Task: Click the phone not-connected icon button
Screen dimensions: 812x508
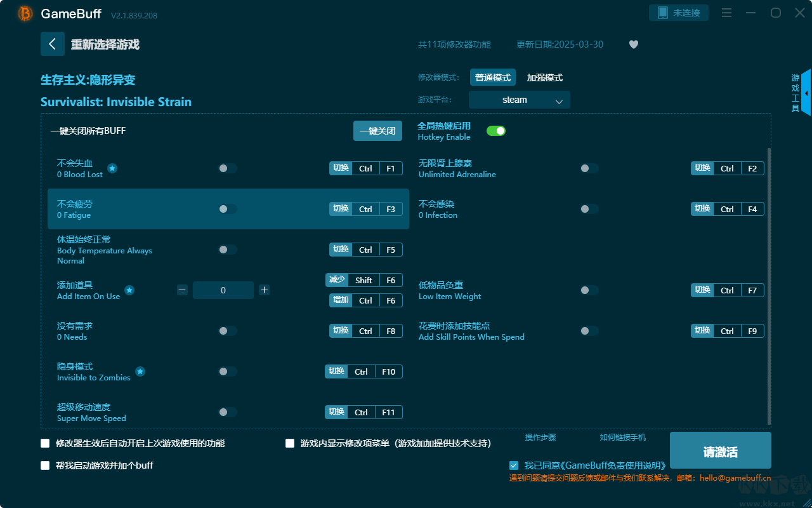Action: [x=678, y=13]
